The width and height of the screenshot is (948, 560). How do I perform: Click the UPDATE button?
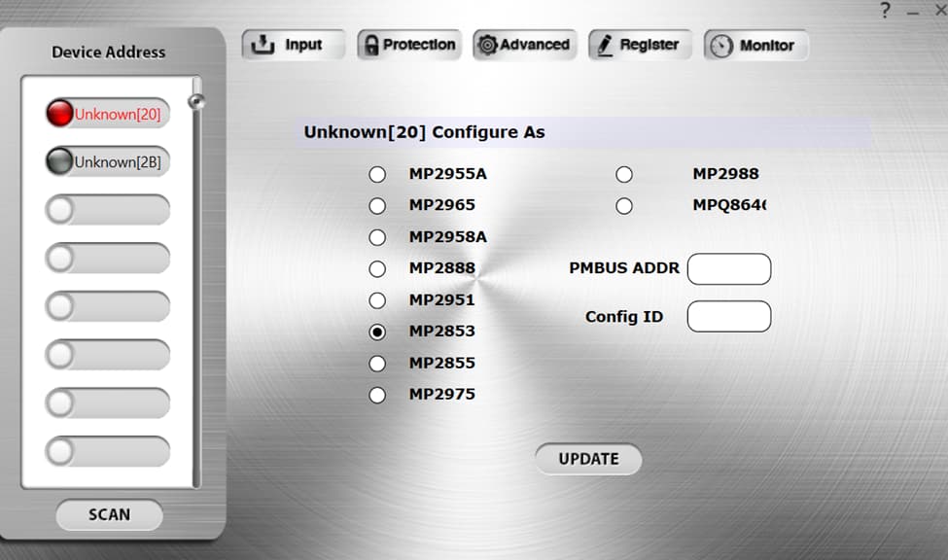click(x=588, y=459)
